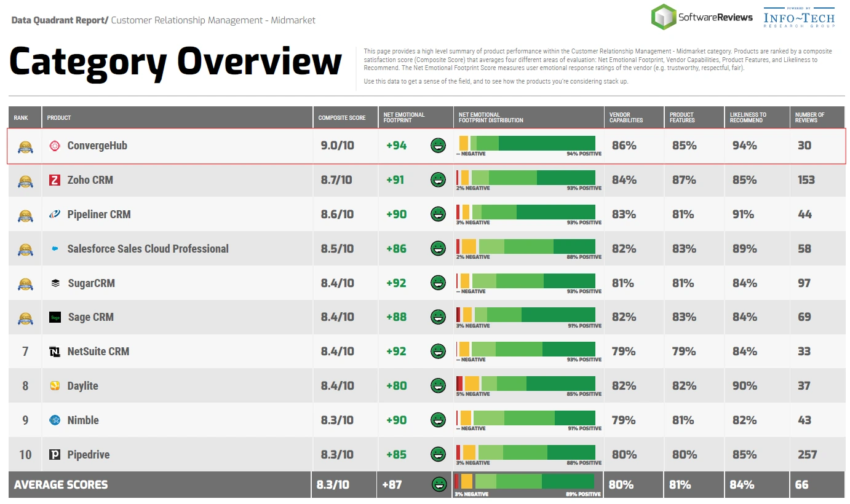Viewport: 850px width, 504px height.
Task: Click the smiley face in Daylite row
Action: (438, 386)
